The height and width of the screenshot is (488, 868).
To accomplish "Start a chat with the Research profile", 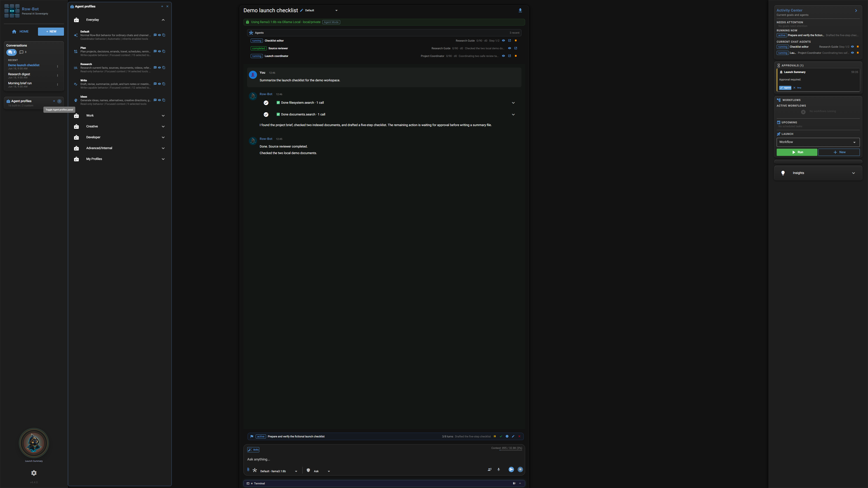I will coord(155,67).
